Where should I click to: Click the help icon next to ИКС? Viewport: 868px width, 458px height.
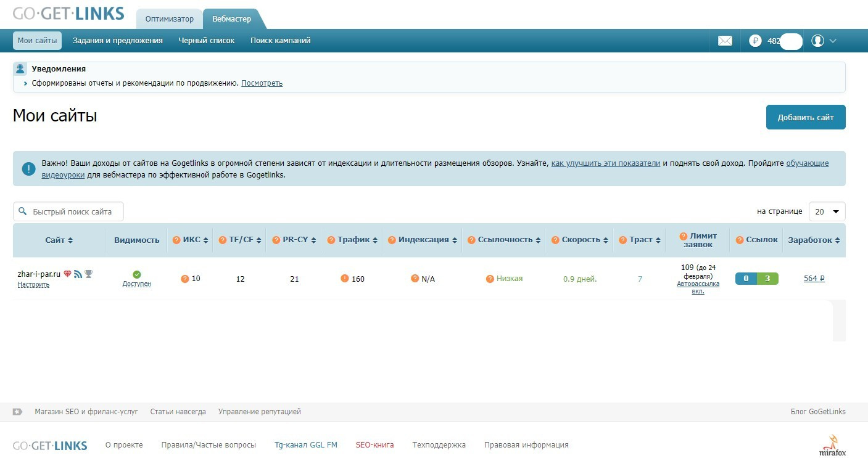[x=176, y=240]
